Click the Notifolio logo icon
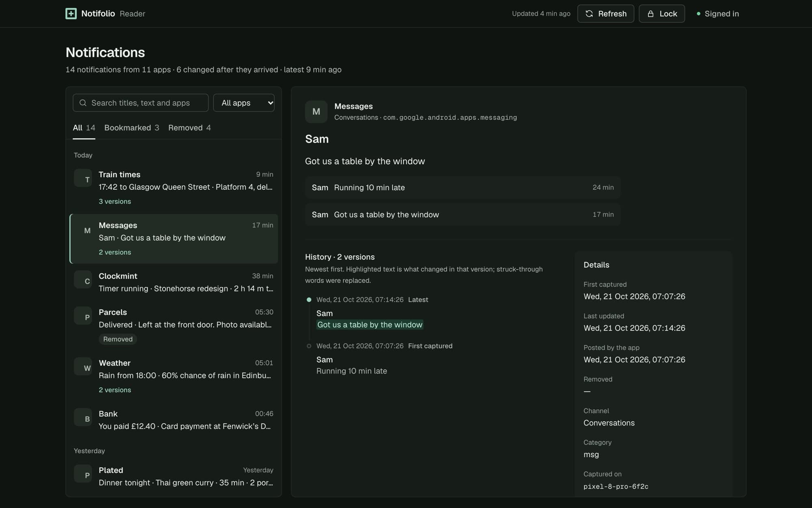Screen dimensions: 812x508 71,13
